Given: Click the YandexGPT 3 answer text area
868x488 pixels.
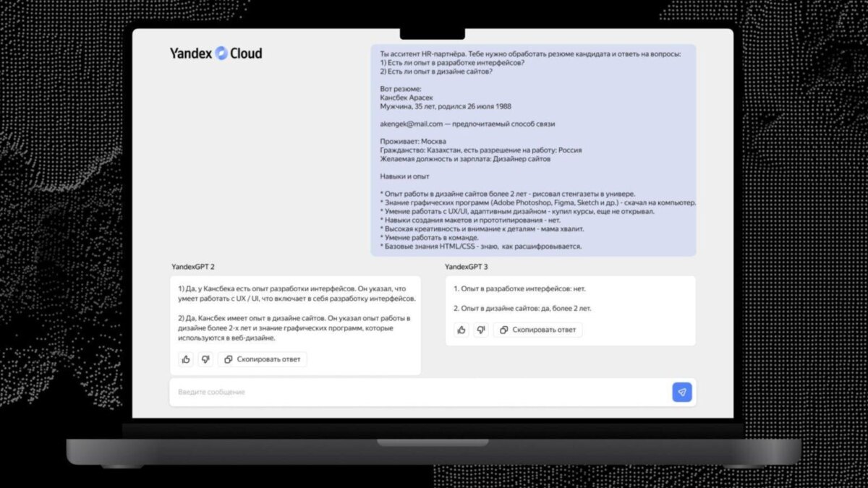Looking at the screenshot, I should 535,300.
